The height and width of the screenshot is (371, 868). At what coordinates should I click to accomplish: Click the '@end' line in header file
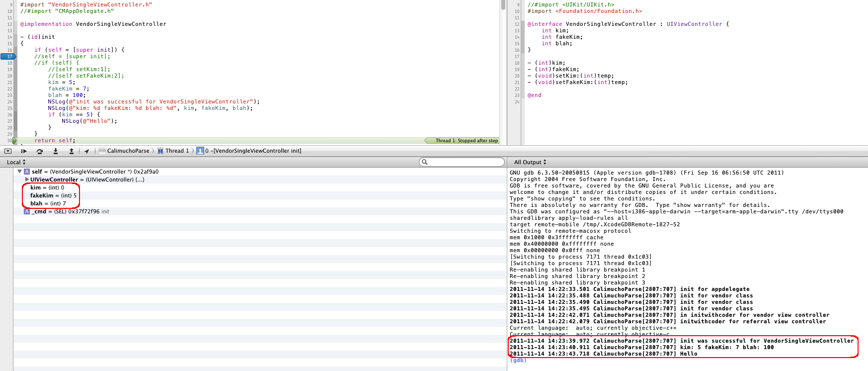(x=534, y=95)
